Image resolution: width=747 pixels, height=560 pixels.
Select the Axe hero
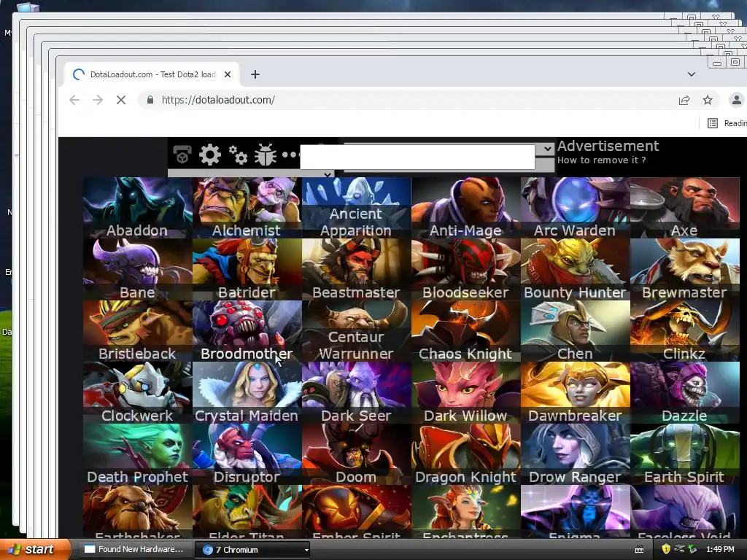pyautogui.click(x=684, y=208)
